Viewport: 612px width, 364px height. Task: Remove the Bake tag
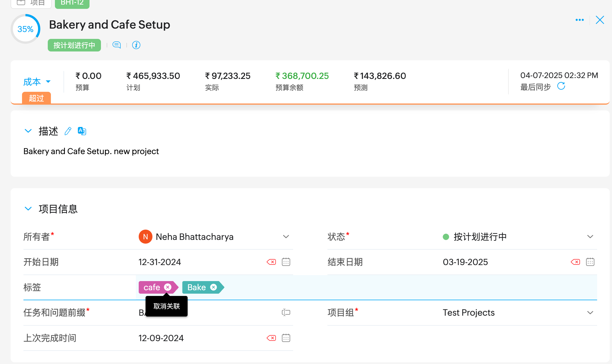click(213, 287)
